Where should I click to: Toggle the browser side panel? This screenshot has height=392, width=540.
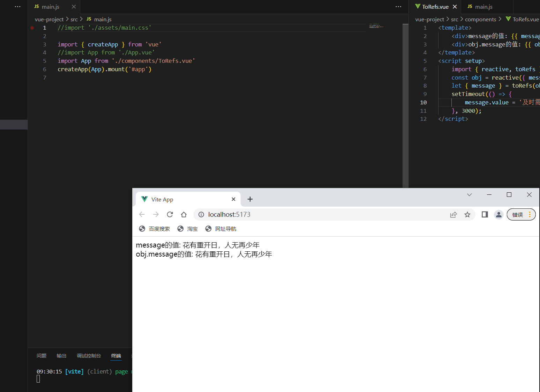click(x=485, y=214)
